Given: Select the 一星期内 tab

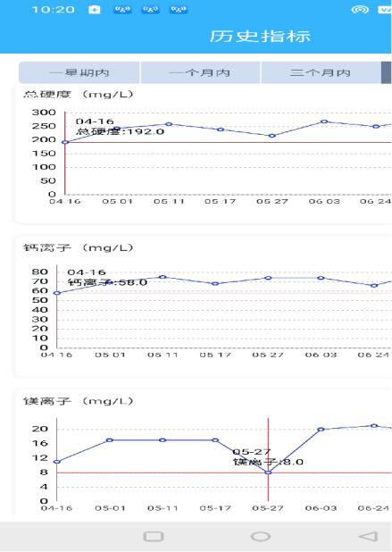Looking at the screenshot, I should 79,72.
